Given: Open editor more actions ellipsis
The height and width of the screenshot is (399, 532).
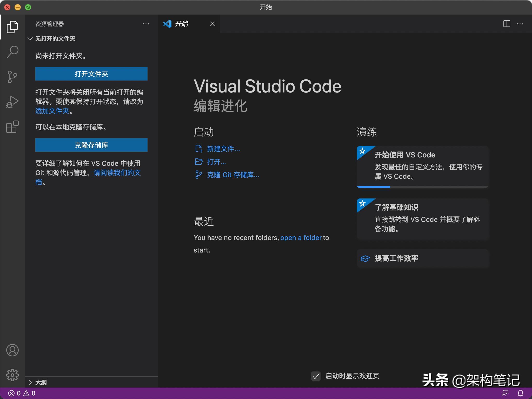Looking at the screenshot, I should (x=520, y=24).
